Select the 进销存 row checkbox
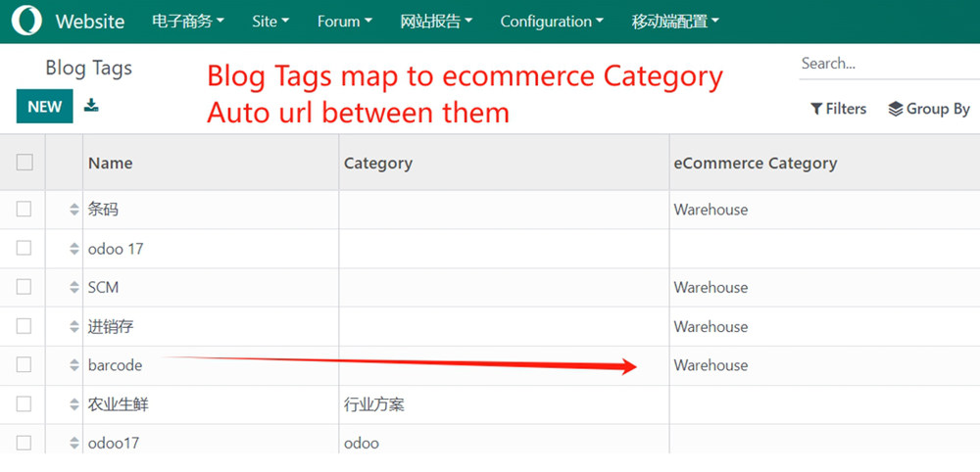Screen dimensions: 980x472 pyautogui.click(x=24, y=326)
